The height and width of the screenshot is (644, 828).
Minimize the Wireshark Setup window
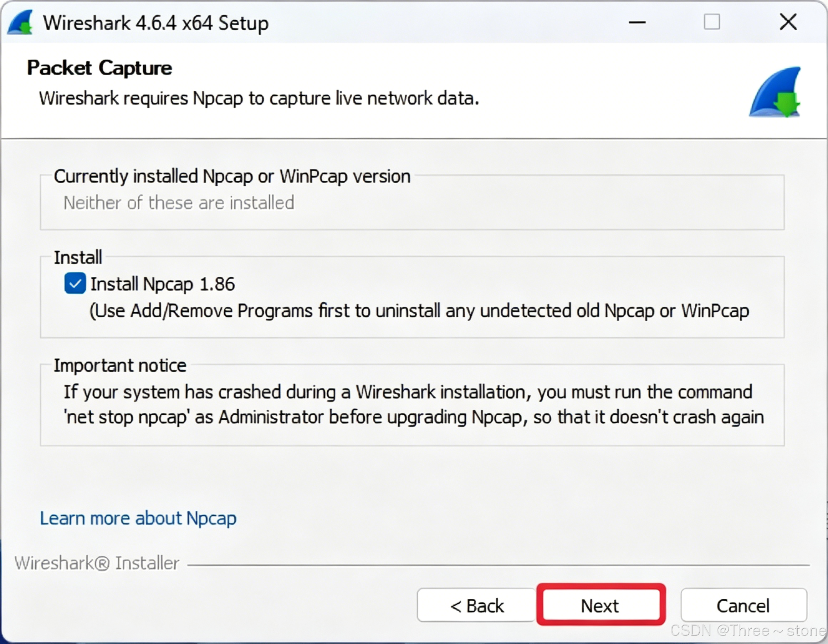pos(637,22)
